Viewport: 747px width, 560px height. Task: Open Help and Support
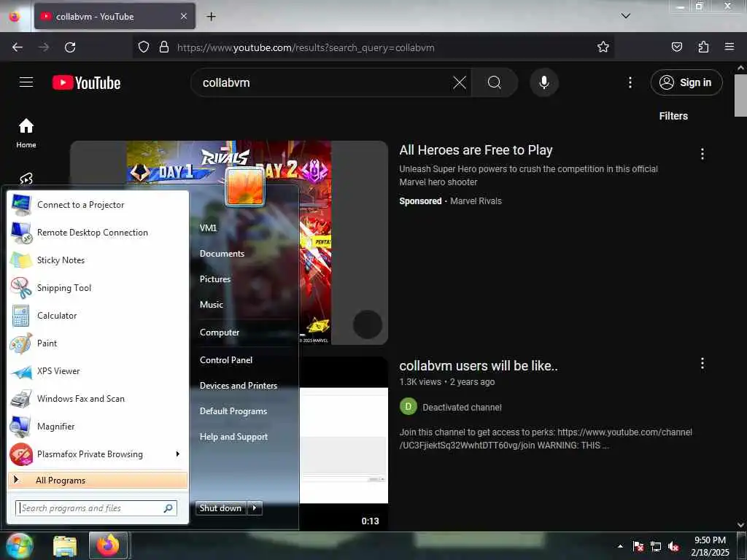point(233,437)
